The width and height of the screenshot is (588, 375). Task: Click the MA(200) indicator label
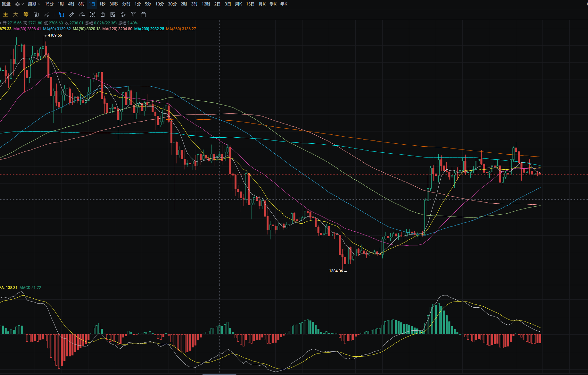tap(149, 29)
